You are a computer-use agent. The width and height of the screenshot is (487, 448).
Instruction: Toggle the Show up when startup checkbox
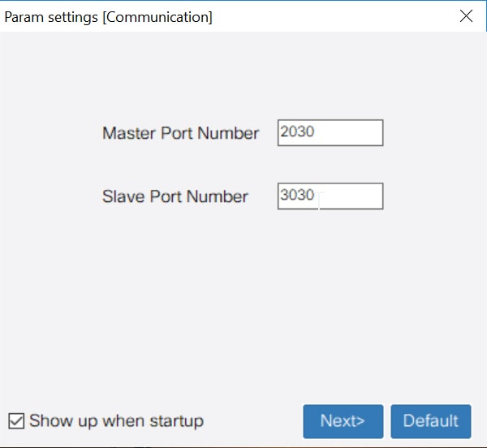click(x=16, y=420)
